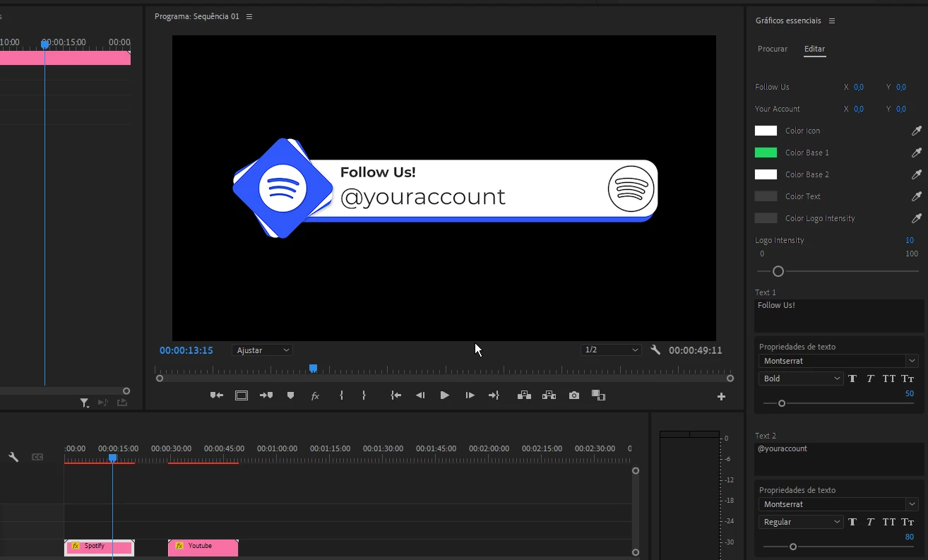The height and width of the screenshot is (560, 928).
Task: Open Color Base 2 white swatch
Action: pos(766,174)
